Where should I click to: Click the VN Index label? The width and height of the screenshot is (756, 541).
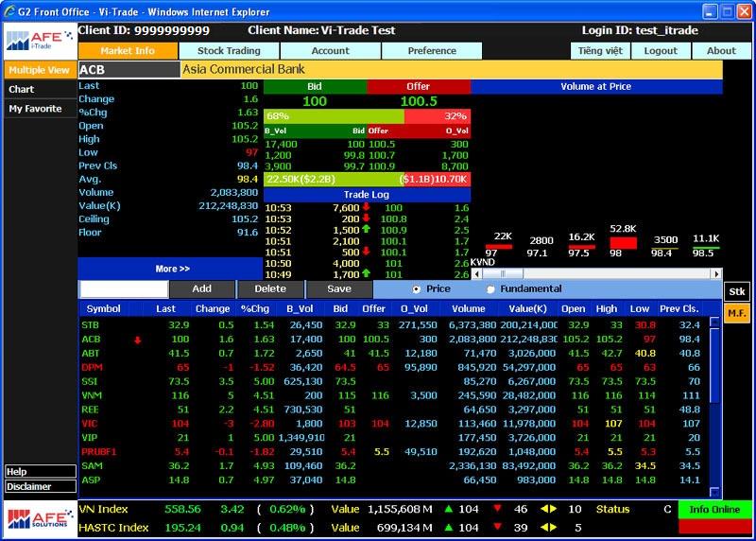click(103, 509)
